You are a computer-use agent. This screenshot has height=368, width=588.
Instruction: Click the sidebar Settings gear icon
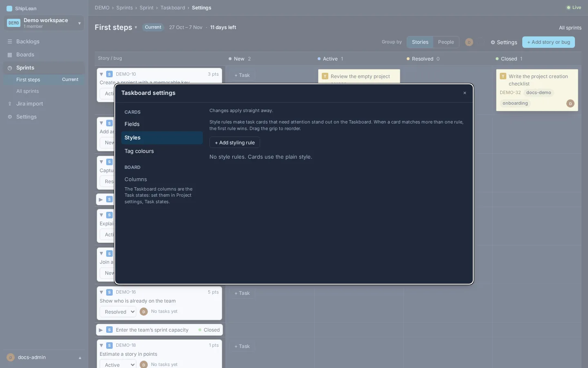(10, 117)
